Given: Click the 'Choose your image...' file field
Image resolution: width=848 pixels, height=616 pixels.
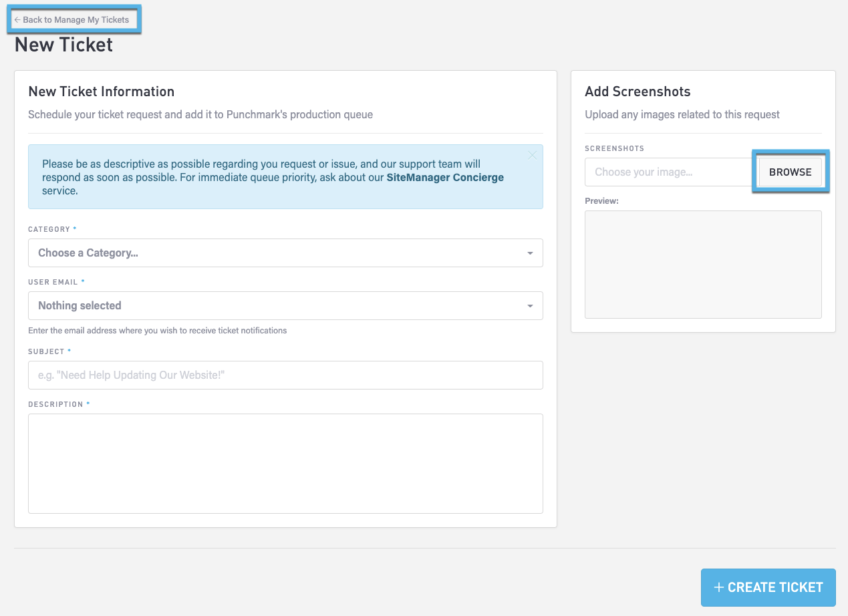Looking at the screenshot, I should [669, 172].
